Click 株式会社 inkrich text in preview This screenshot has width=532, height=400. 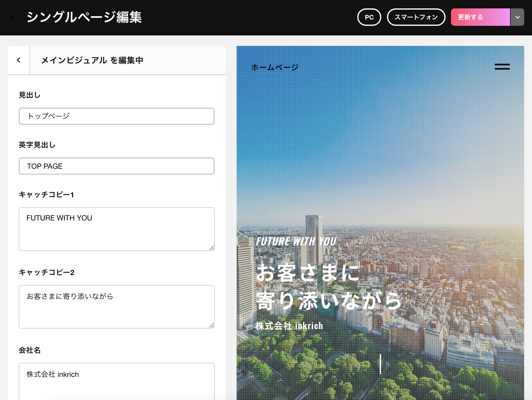tap(289, 326)
